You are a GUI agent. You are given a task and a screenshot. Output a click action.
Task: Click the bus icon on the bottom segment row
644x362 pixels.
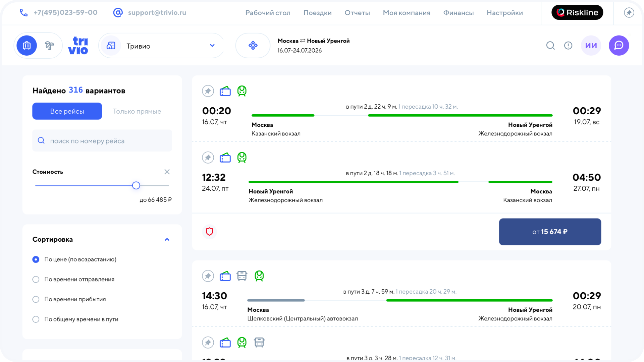(259, 343)
